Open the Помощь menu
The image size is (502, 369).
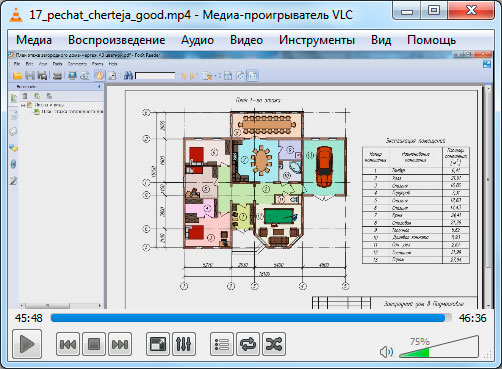(431, 40)
